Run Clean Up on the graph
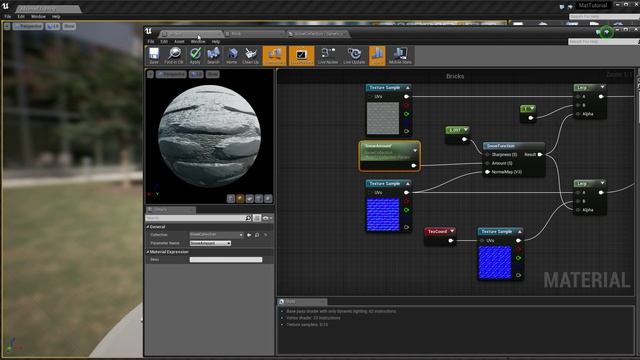The width and height of the screenshot is (640, 360). [x=251, y=56]
